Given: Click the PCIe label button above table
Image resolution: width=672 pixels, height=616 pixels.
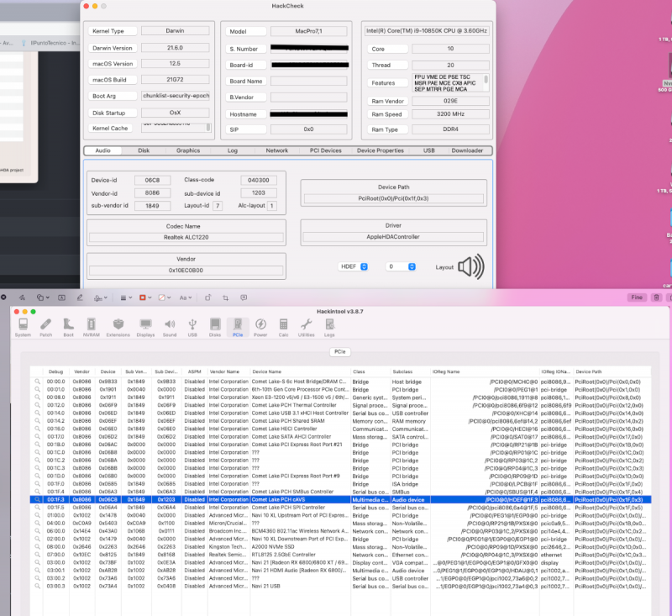Looking at the screenshot, I should coord(340,351).
